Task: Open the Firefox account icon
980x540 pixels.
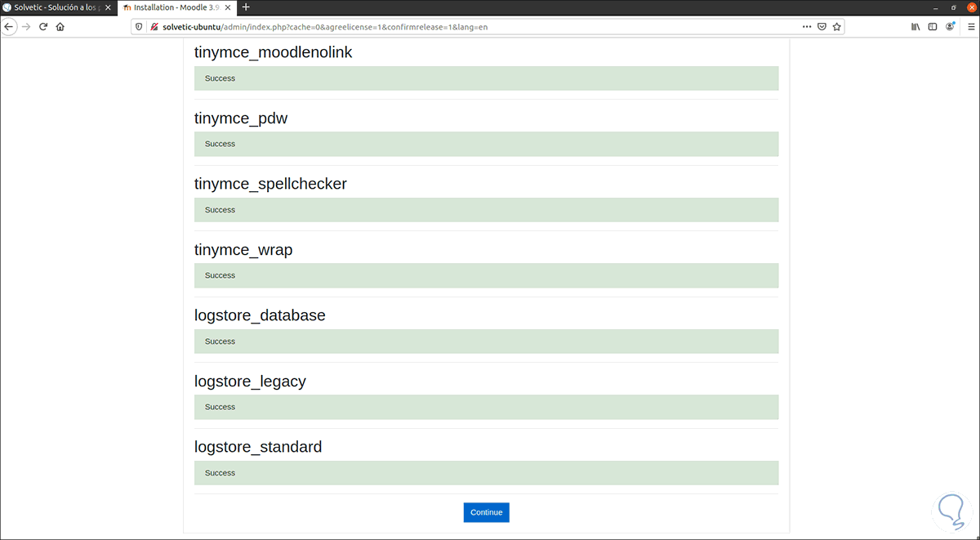Action: pos(949,26)
